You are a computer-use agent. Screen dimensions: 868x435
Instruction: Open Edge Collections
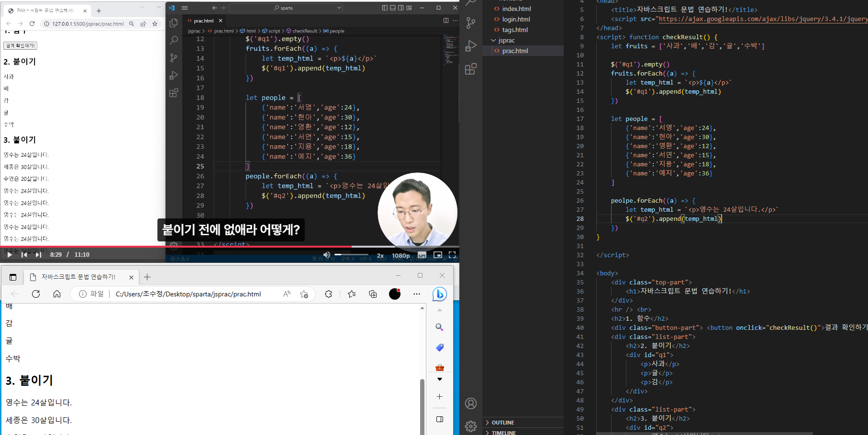point(373,294)
